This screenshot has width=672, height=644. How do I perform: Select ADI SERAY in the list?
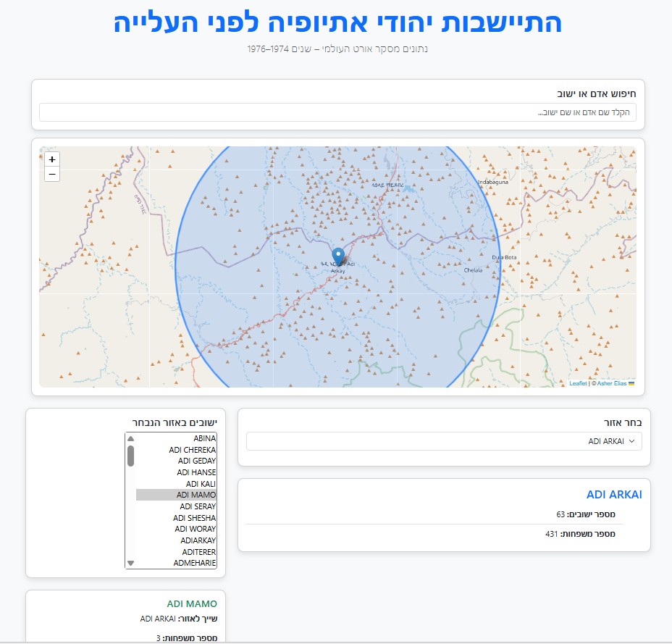click(x=176, y=506)
